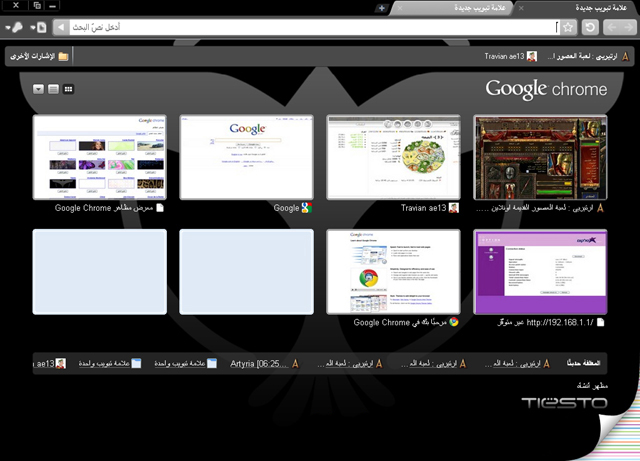The height and width of the screenshot is (461, 640).
Task: Open the ارتيريى bookmark in bookmarks bar
Action: point(588,56)
